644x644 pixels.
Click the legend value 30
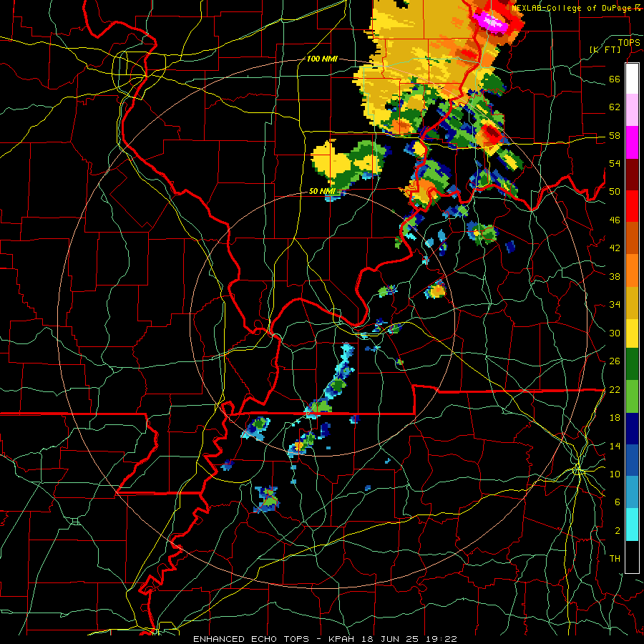(615, 333)
